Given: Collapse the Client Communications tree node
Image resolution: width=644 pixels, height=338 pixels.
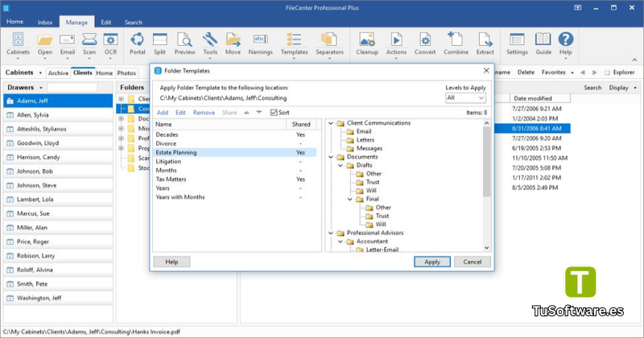Looking at the screenshot, I should click(x=331, y=123).
